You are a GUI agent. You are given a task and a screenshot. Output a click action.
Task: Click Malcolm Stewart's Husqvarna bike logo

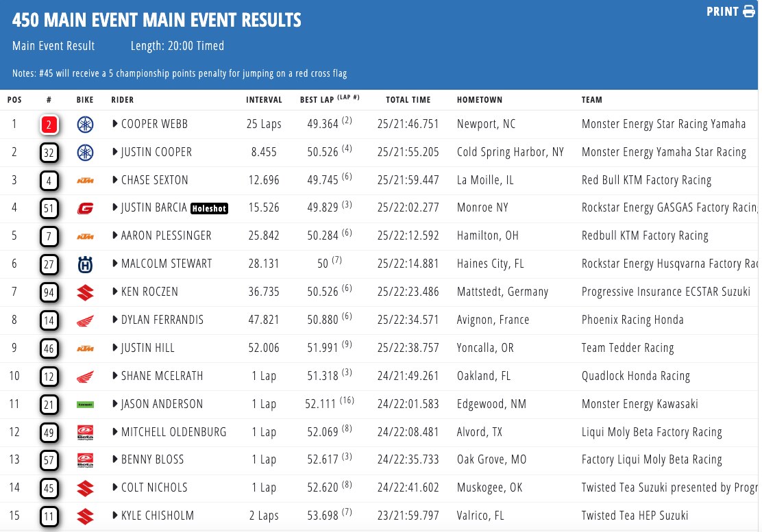[x=85, y=264]
